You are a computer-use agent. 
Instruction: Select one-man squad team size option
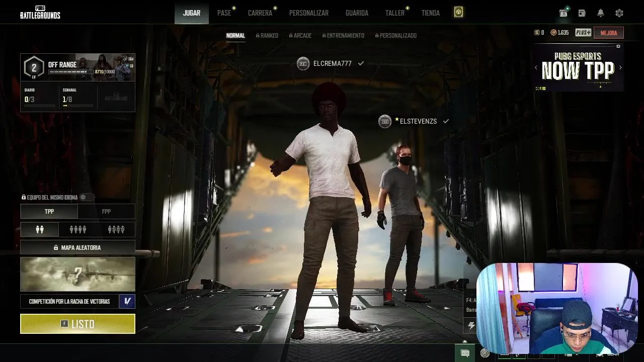116,229
